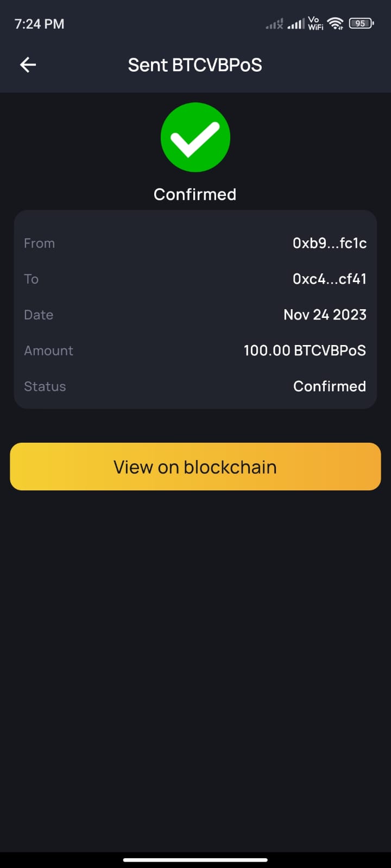Click the To row label
The height and width of the screenshot is (868, 391).
(x=31, y=279)
